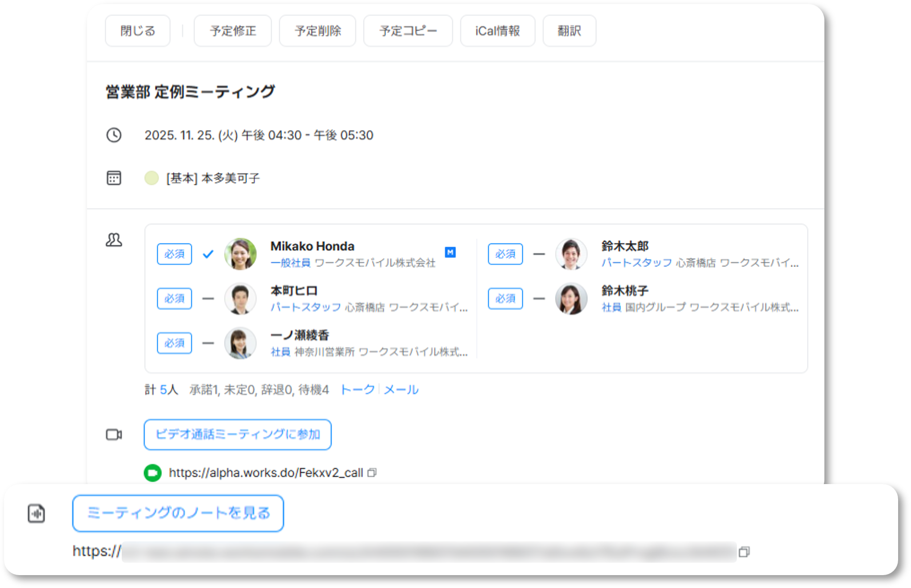Open 予定修正 to edit the event
Viewport: 911px width, 588px height.
[233, 31]
